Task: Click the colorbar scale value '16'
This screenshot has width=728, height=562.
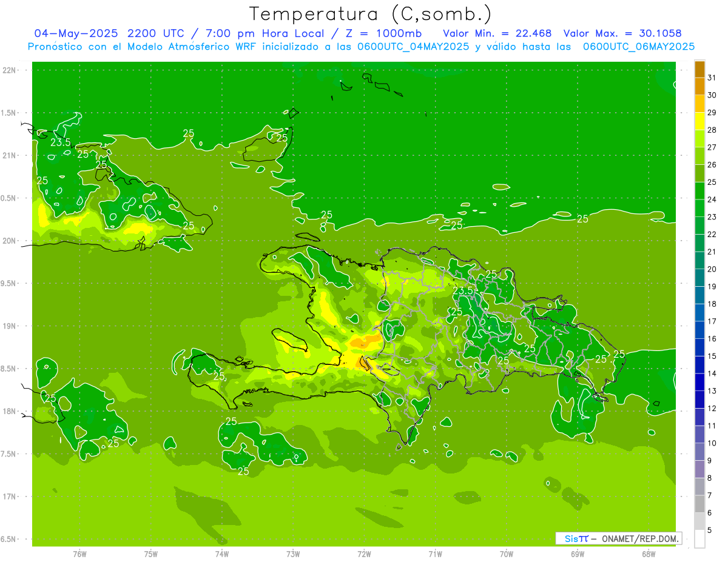Action: click(x=712, y=339)
